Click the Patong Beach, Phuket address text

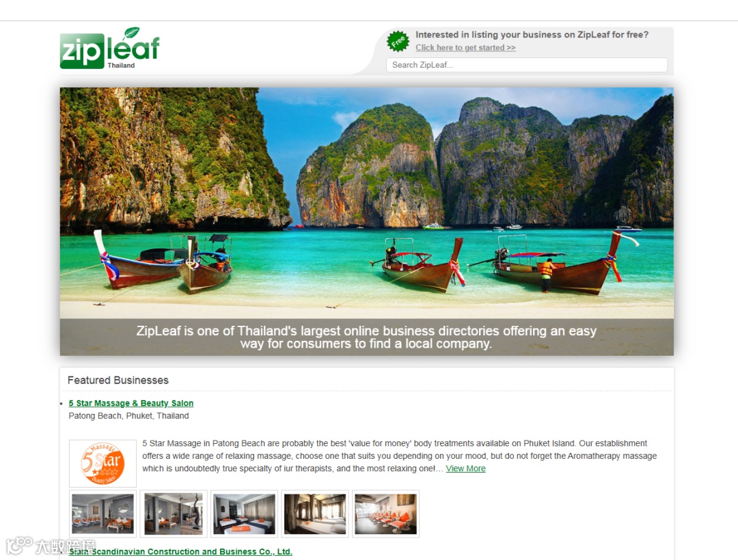pyautogui.click(x=128, y=416)
